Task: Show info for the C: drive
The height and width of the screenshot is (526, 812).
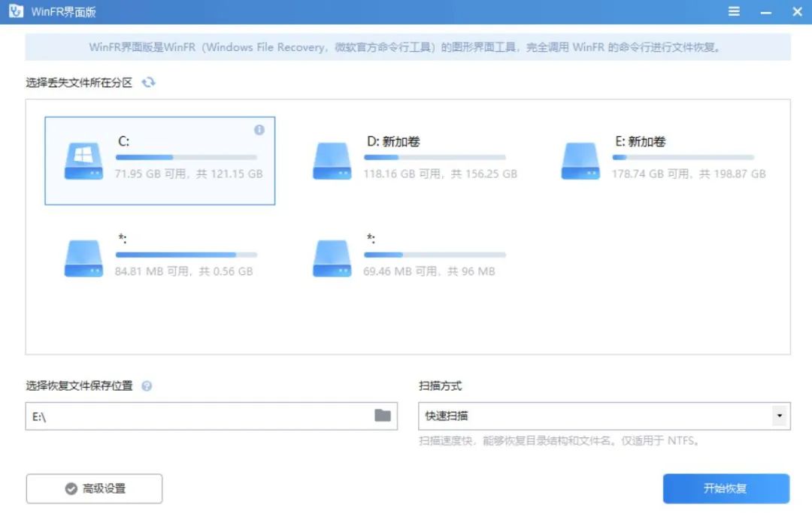Action: click(259, 130)
